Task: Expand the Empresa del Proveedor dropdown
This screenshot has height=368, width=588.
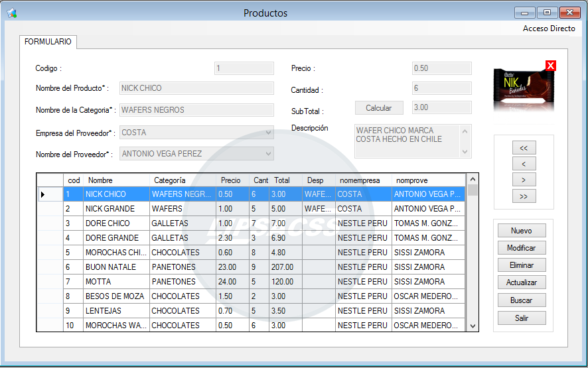Action: pos(268,133)
